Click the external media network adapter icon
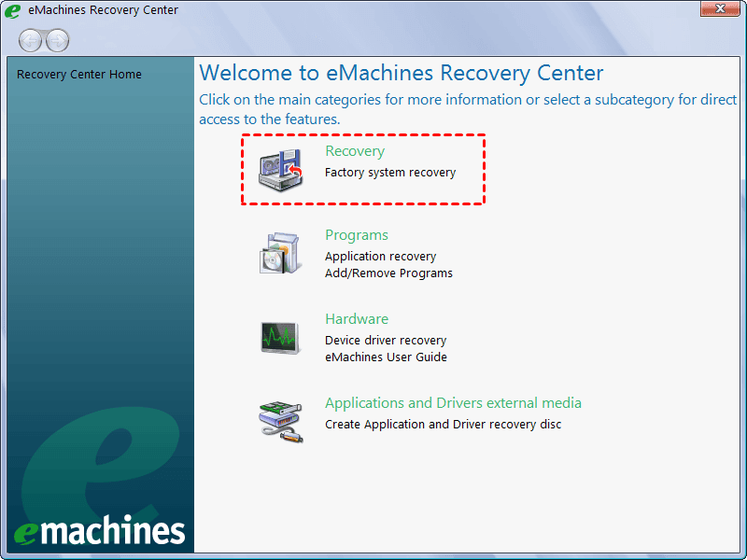 click(x=281, y=422)
